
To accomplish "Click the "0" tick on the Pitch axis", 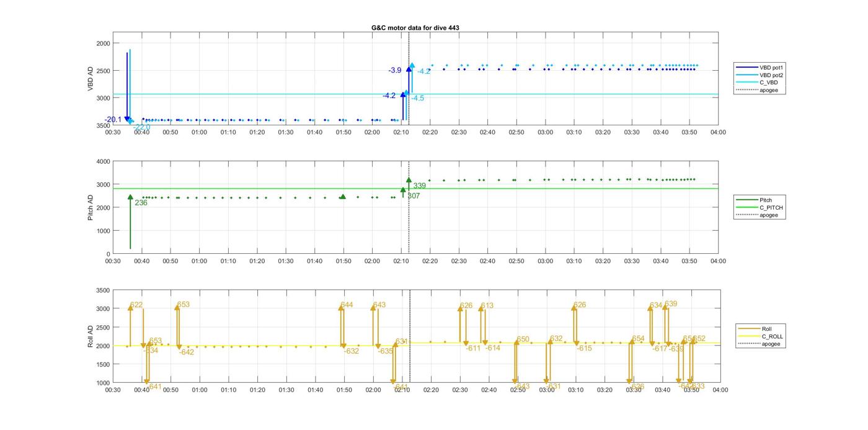I will [x=108, y=254].
